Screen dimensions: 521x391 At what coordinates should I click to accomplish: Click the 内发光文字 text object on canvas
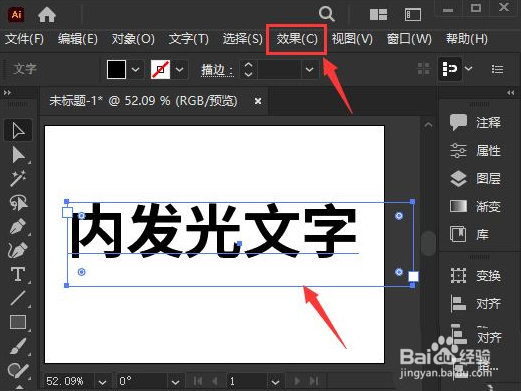214,231
